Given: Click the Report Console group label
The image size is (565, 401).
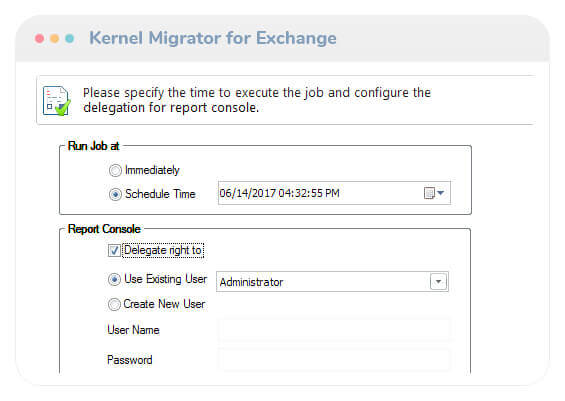Looking at the screenshot, I should 104,229.
